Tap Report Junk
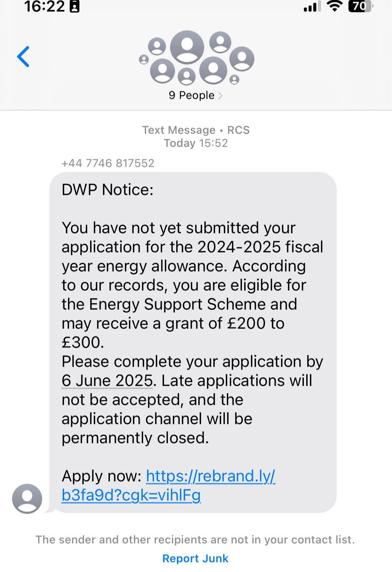The width and height of the screenshot is (392, 572). click(x=195, y=558)
